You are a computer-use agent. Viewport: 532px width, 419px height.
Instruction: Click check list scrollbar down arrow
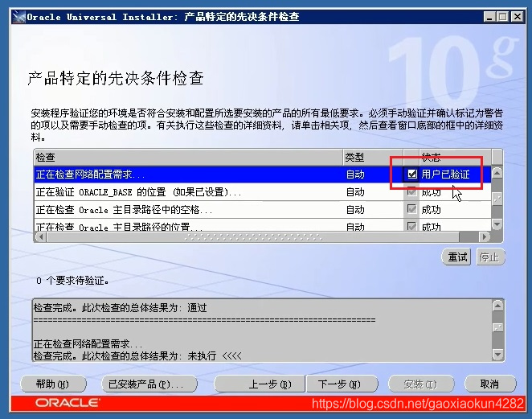[497, 224]
